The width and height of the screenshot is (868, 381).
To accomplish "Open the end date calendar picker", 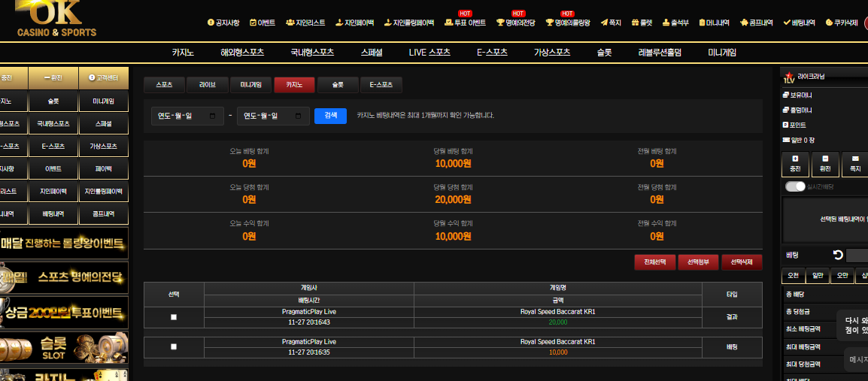I will point(299,116).
